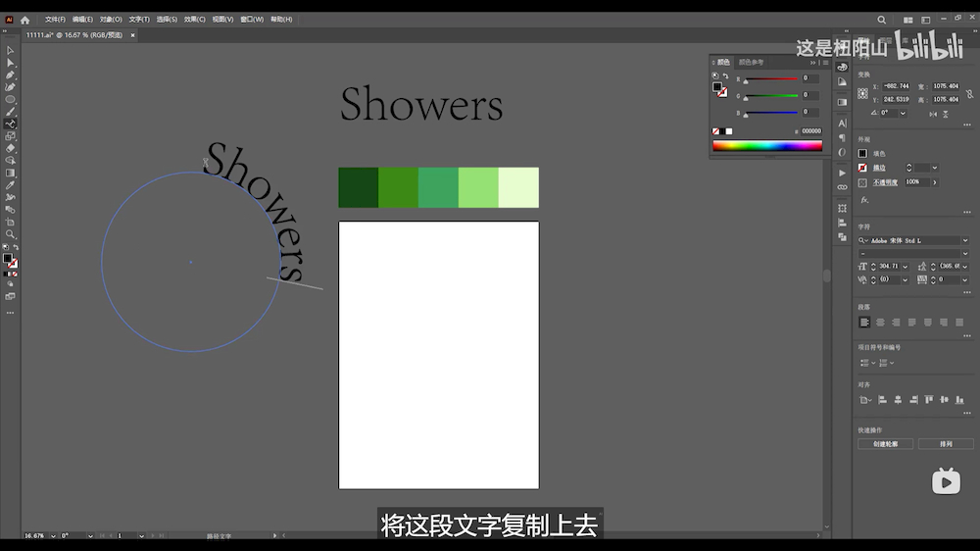
Task: Select the Eraser tool
Action: pos(10,148)
